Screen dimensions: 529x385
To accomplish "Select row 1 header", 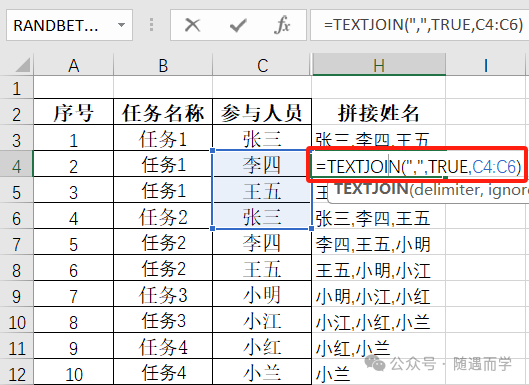I will (17, 87).
